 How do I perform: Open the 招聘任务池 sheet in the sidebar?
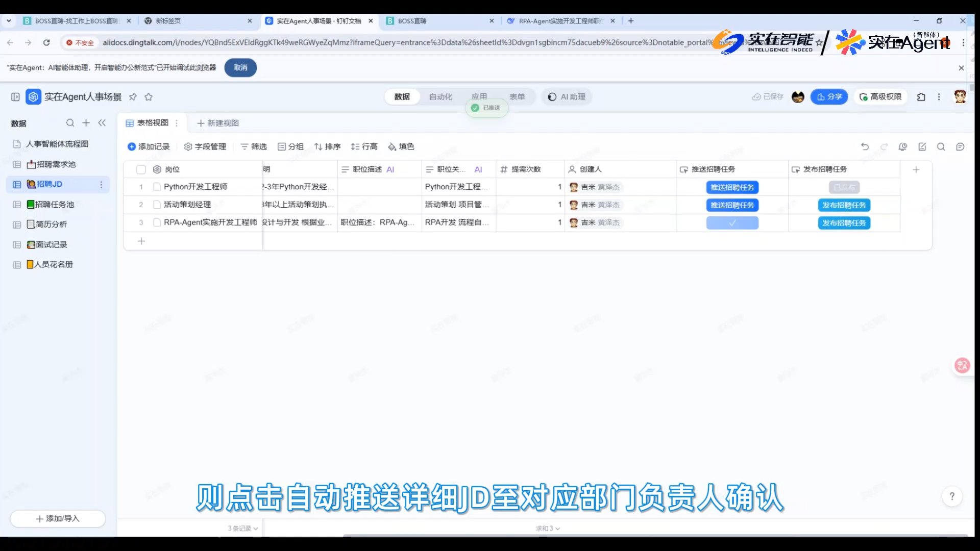[55, 204]
